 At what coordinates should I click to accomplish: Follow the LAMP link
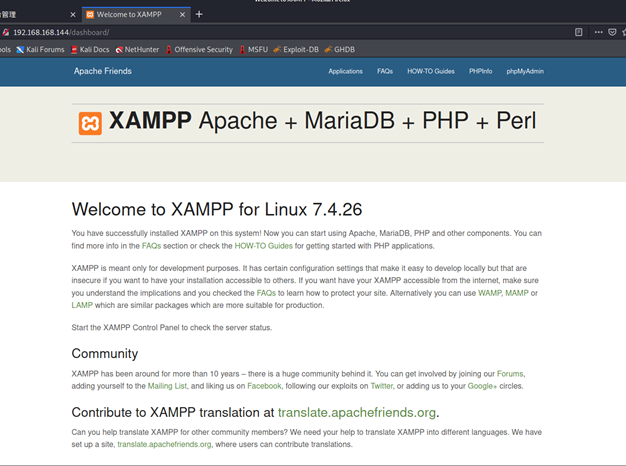point(82,305)
